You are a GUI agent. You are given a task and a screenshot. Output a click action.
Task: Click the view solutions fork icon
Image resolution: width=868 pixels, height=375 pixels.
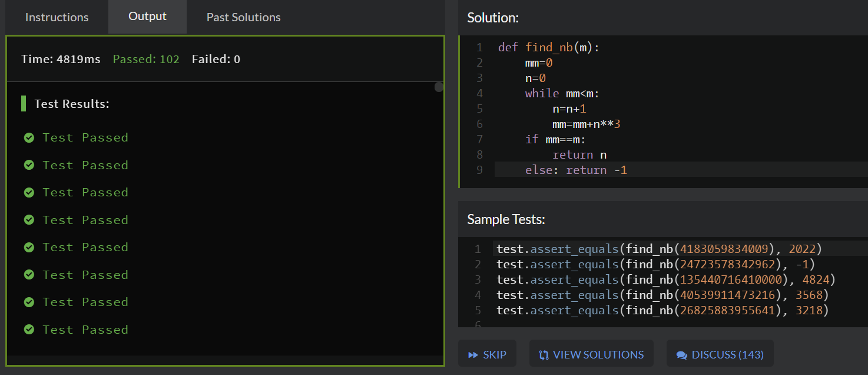tap(544, 355)
